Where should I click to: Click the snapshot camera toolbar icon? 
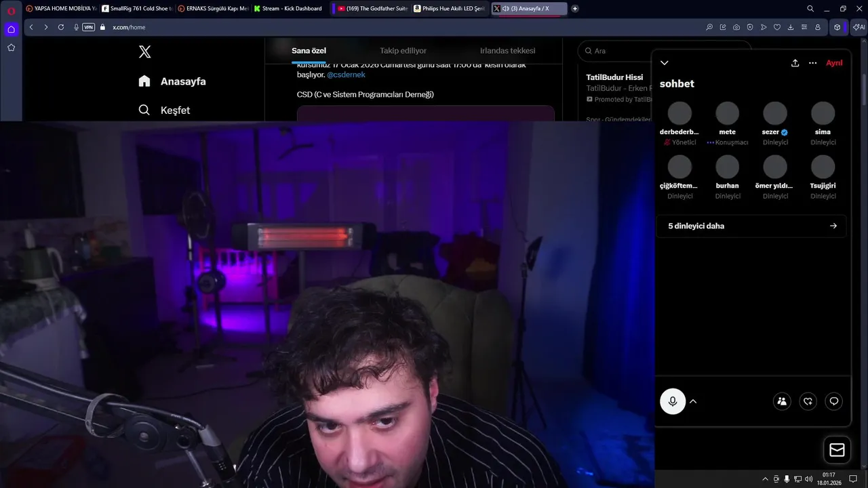736,27
